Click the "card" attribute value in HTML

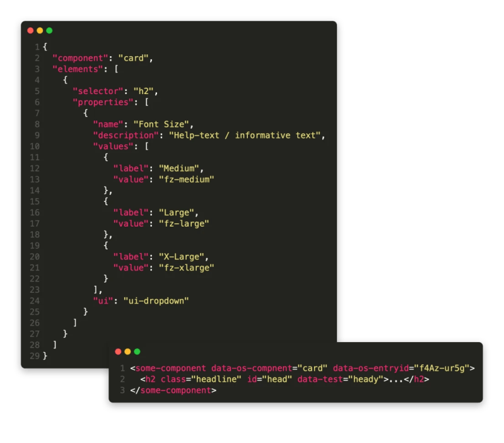312,368
